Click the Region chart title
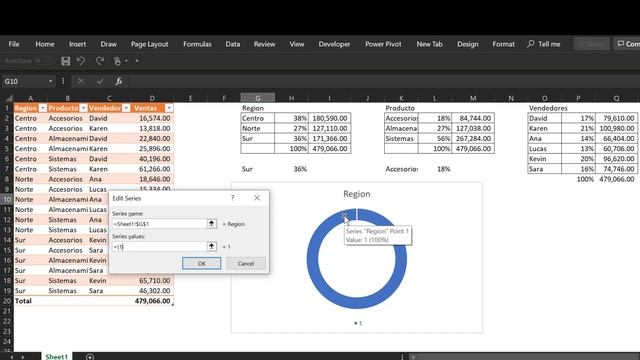Screen dimensions: 640x360 point(357,194)
